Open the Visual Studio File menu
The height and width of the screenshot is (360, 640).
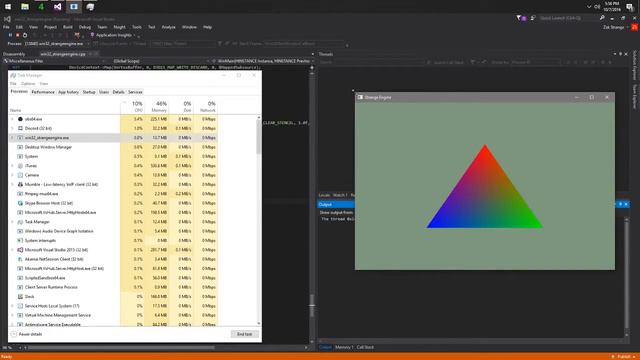pos(6,27)
